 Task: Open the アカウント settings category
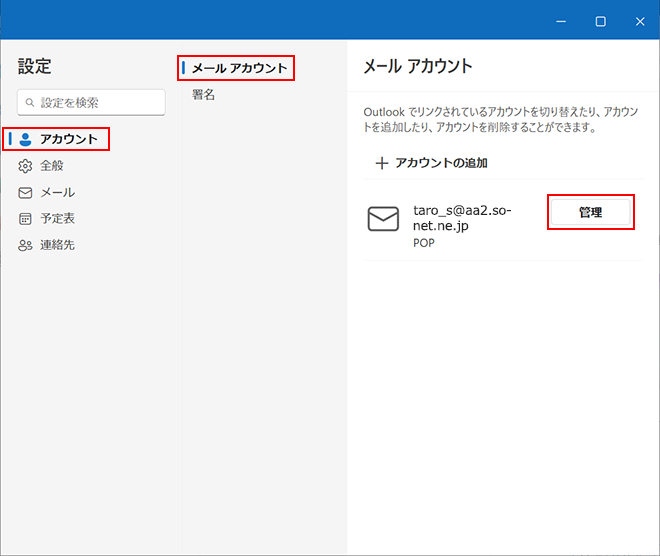click(x=68, y=140)
